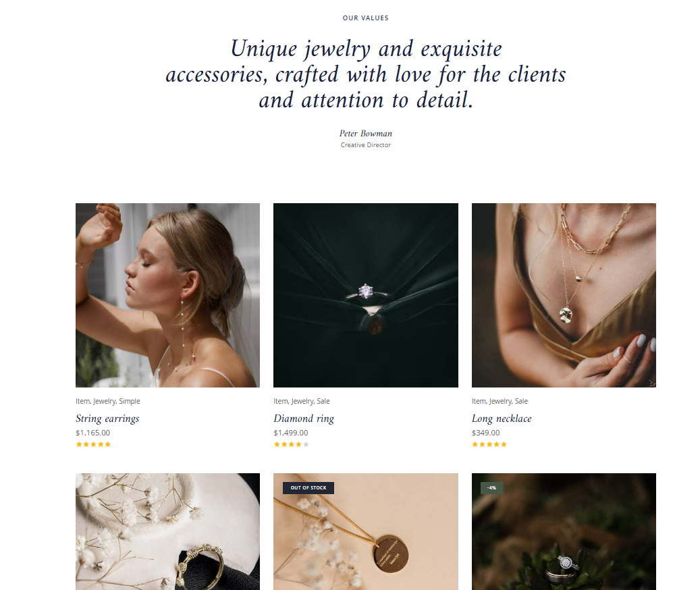This screenshot has height=590, width=700.
Task: Click the Diamond ring four-star rating
Action: 291,444
